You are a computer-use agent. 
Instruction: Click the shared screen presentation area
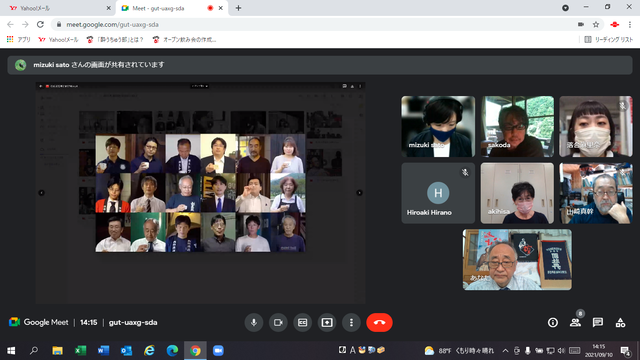click(x=200, y=193)
